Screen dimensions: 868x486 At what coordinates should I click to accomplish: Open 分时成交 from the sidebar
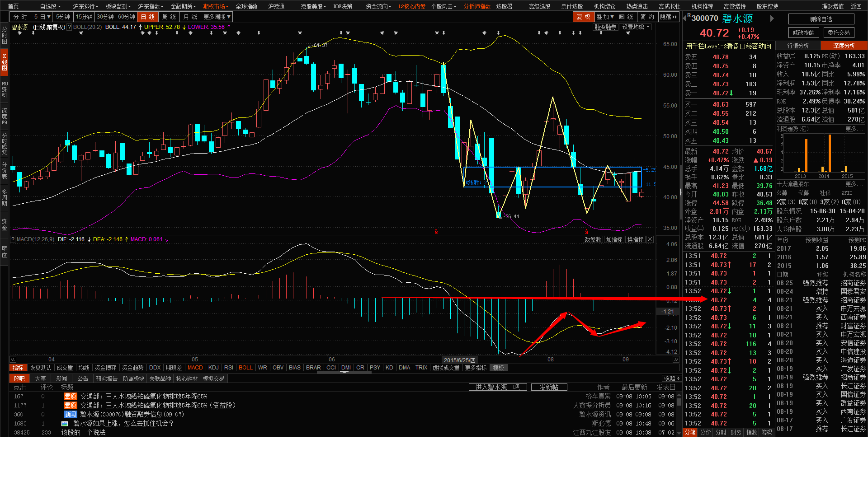[x=5, y=144]
